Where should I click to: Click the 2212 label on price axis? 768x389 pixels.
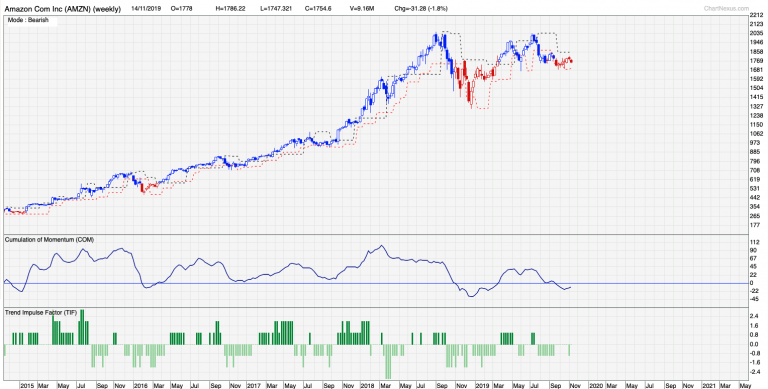pyautogui.click(x=756, y=15)
